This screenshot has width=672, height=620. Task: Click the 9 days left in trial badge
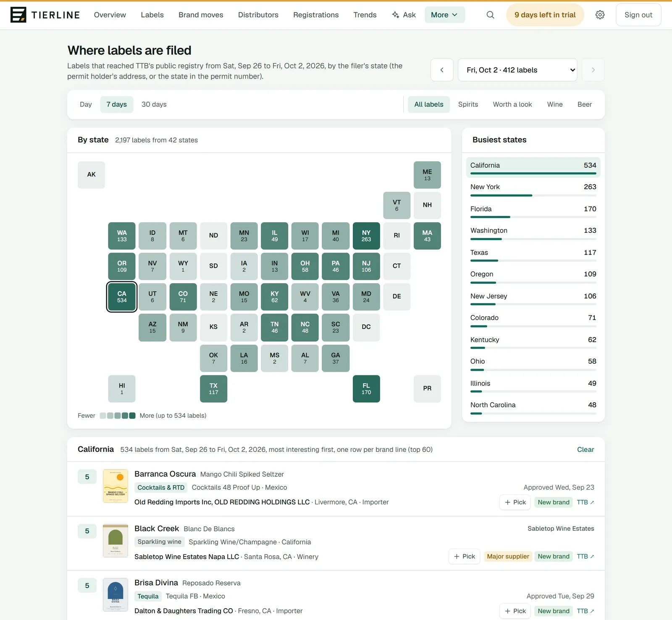click(545, 15)
